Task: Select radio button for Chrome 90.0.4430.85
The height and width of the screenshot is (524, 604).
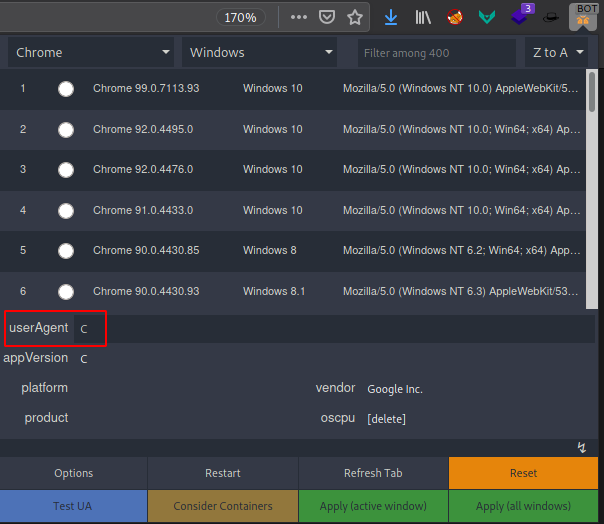Action: [66, 250]
